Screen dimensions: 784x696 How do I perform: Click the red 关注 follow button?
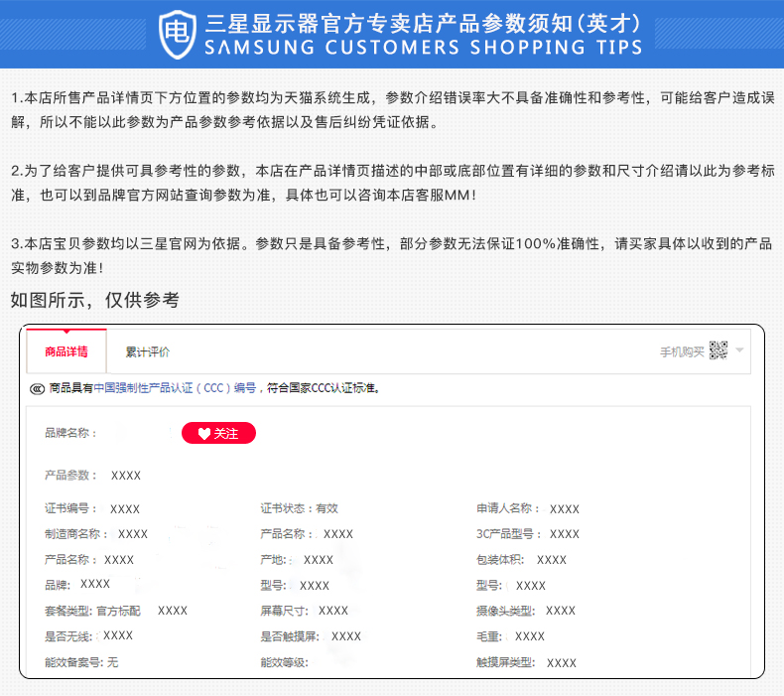218,433
